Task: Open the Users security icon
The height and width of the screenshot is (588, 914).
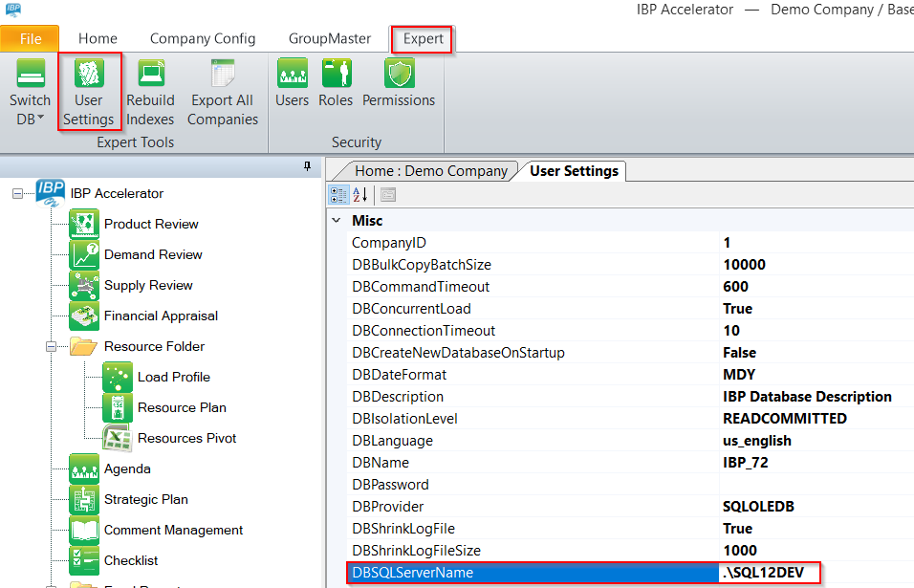Action: (x=292, y=73)
